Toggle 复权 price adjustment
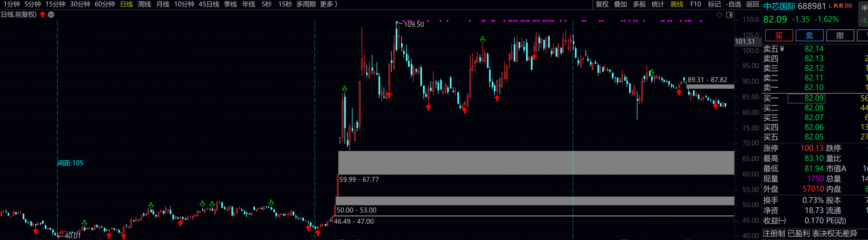Screen dimensions: 868x240 [x=602, y=4]
